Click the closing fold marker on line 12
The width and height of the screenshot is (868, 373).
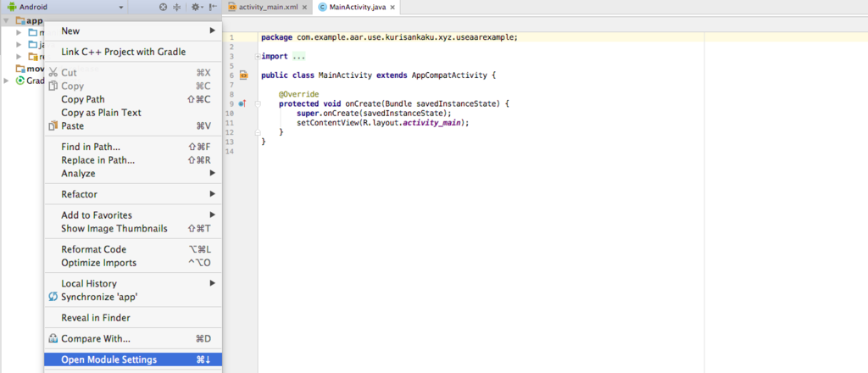[258, 132]
